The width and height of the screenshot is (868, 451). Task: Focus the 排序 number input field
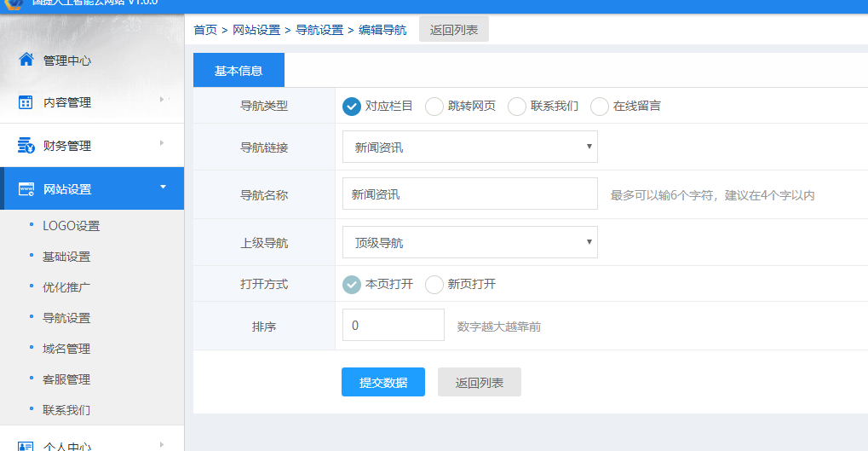pos(393,326)
